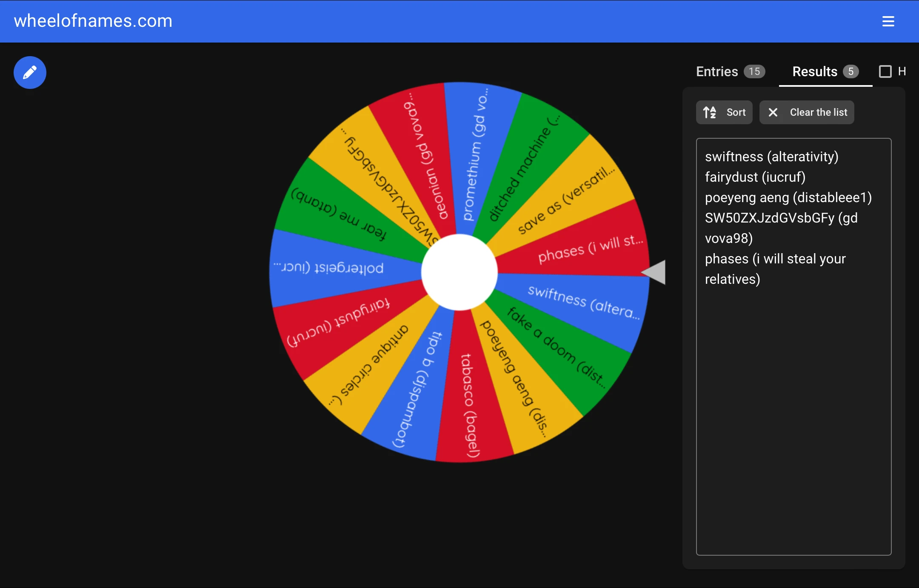Click the pencil icon to edit the wheel
The height and width of the screenshot is (588, 919).
coord(29,72)
